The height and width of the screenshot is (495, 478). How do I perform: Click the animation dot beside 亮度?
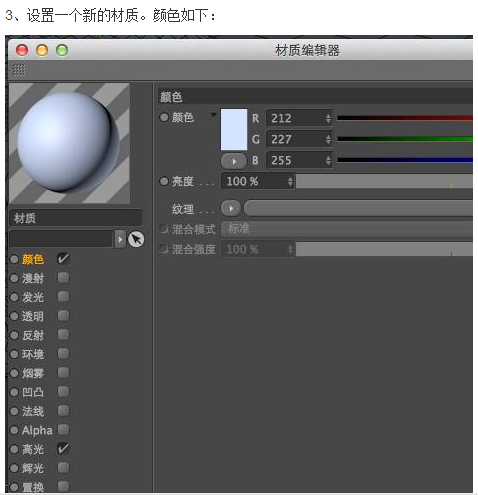pyautogui.click(x=164, y=181)
